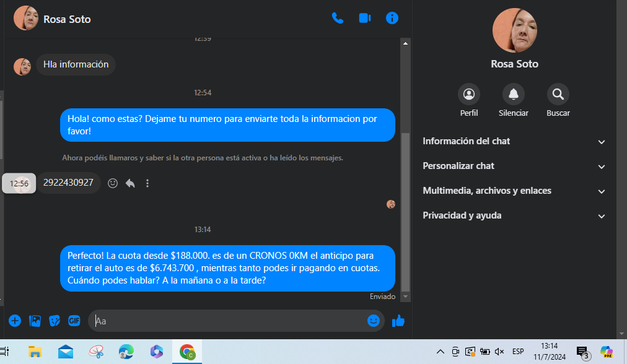
Task: Open Microsoft Edge from the taskbar
Action: point(126,352)
